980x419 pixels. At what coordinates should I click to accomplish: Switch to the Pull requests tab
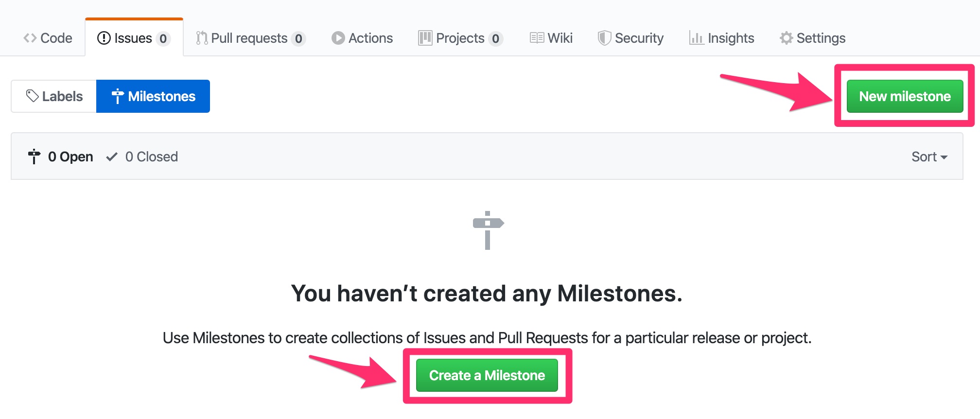pos(249,37)
